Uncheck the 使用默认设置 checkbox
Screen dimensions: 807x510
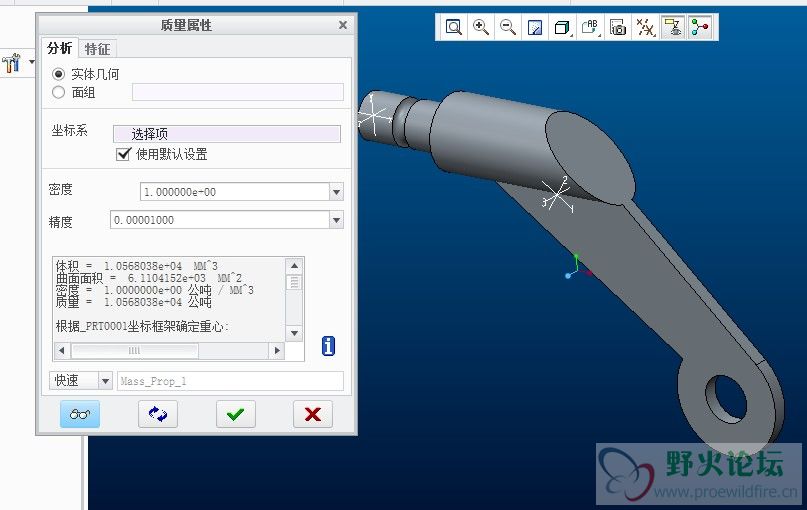pos(123,154)
